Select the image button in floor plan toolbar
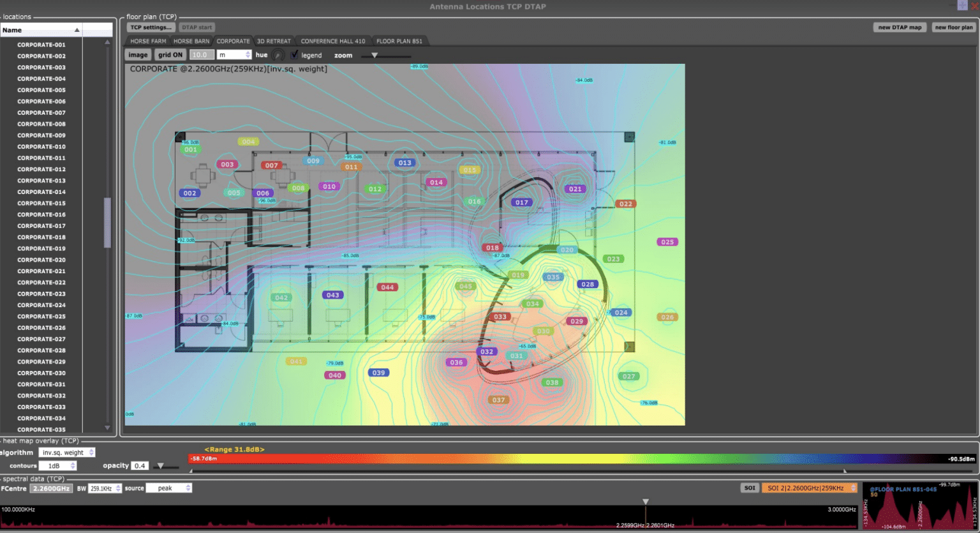Image resolution: width=980 pixels, height=533 pixels. click(137, 55)
